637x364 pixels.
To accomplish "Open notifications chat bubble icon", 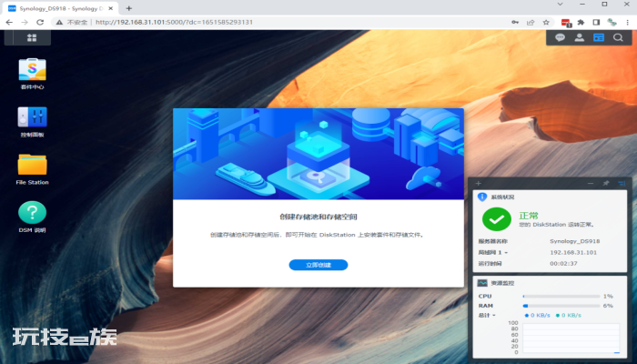I will point(561,37).
